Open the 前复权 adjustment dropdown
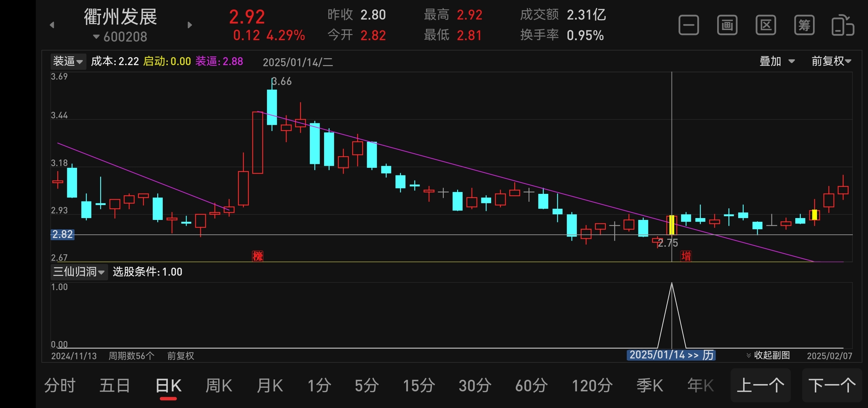This screenshot has width=868, height=408. click(x=831, y=61)
